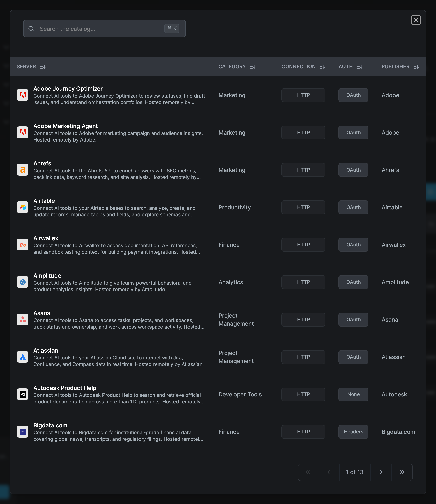Screen dimensions: 436x504
Task: Click the Autodesk Product Help logo icon
Action: pyautogui.click(x=23, y=394)
